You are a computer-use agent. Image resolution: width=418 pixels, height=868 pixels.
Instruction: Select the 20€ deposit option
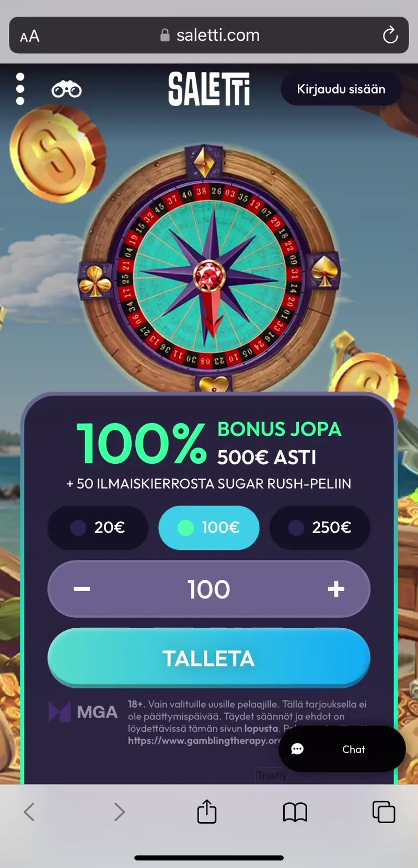[x=98, y=527]
